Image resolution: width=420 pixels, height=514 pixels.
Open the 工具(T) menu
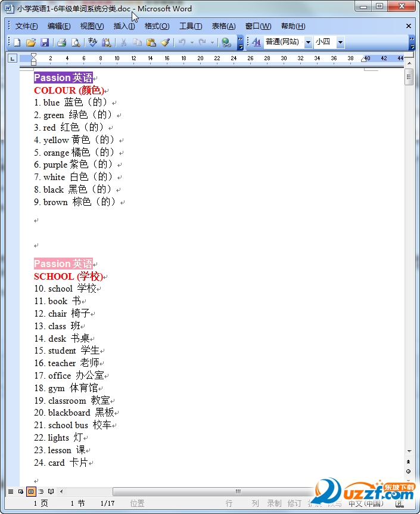(191, 26)
